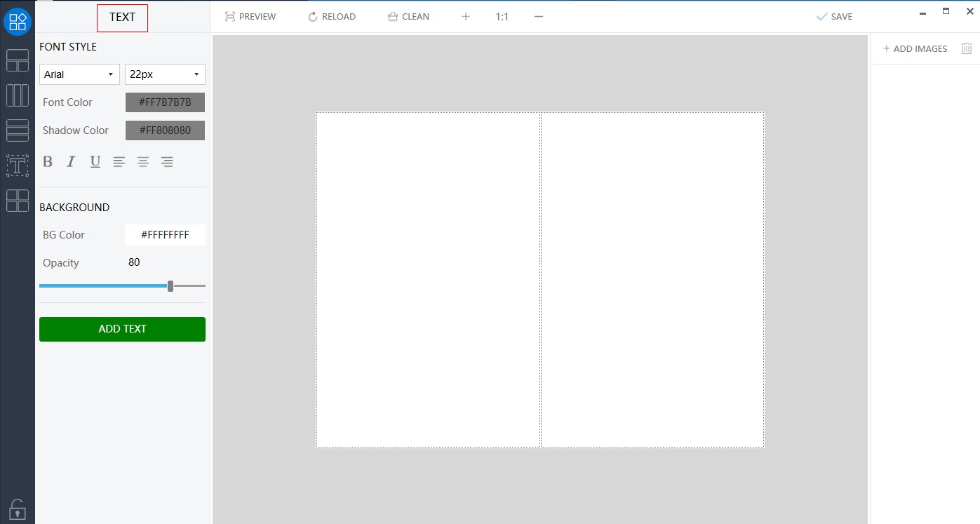This screenshot has height=524, width=980.
Task: Select the stacked rows layout icon
Action: tap(17, 130)
